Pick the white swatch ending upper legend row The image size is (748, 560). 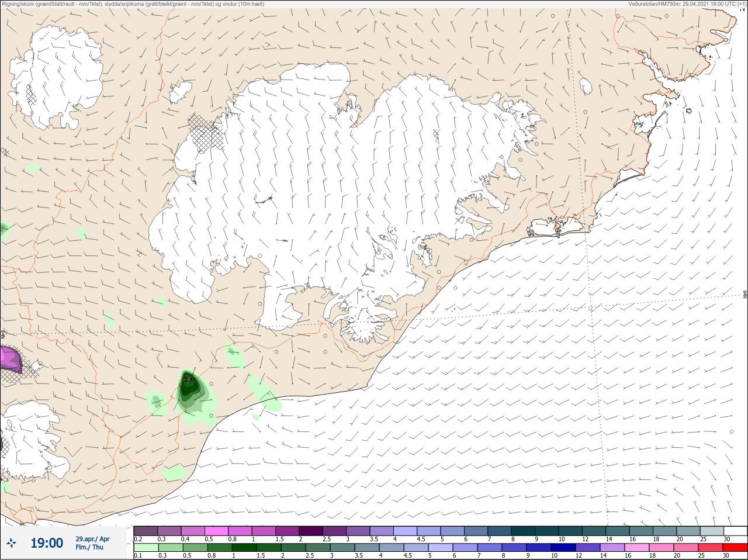click(x=735, y=531)
